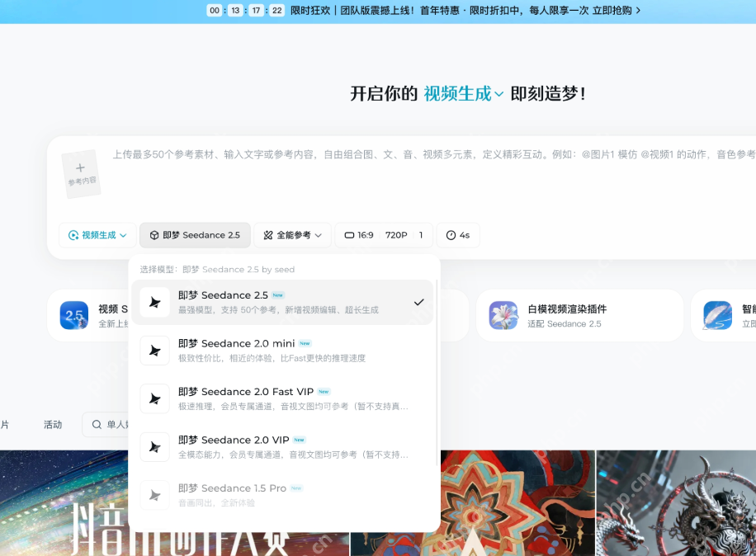
Task: Open the 16:9 aspect ratio setting
Action: coord(359,235)
